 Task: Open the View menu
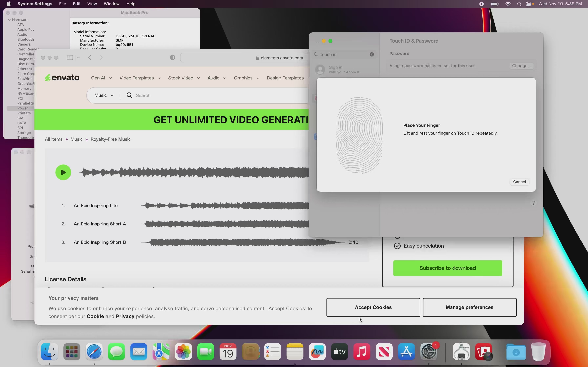[x=92, y=4]
